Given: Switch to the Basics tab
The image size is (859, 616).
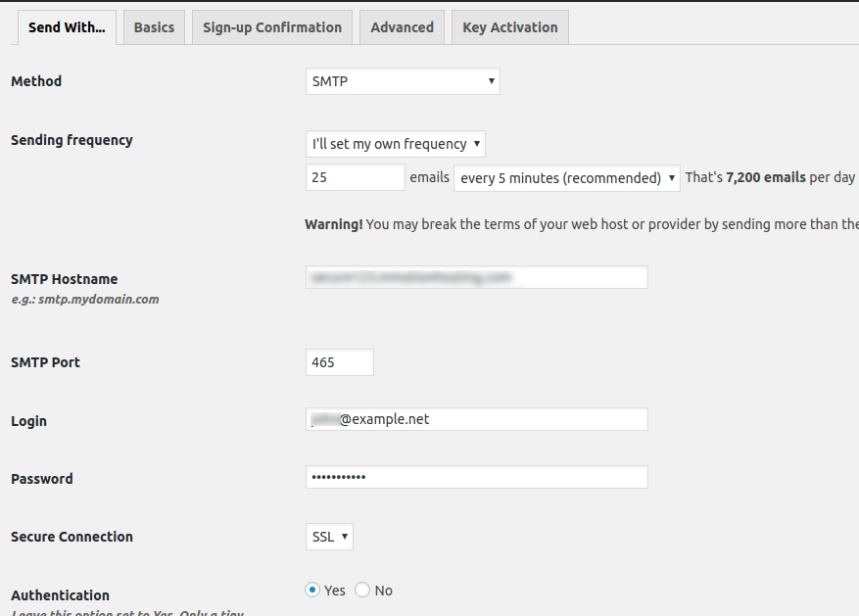Looking at the screenshot, I should click(x=154, y=27).
